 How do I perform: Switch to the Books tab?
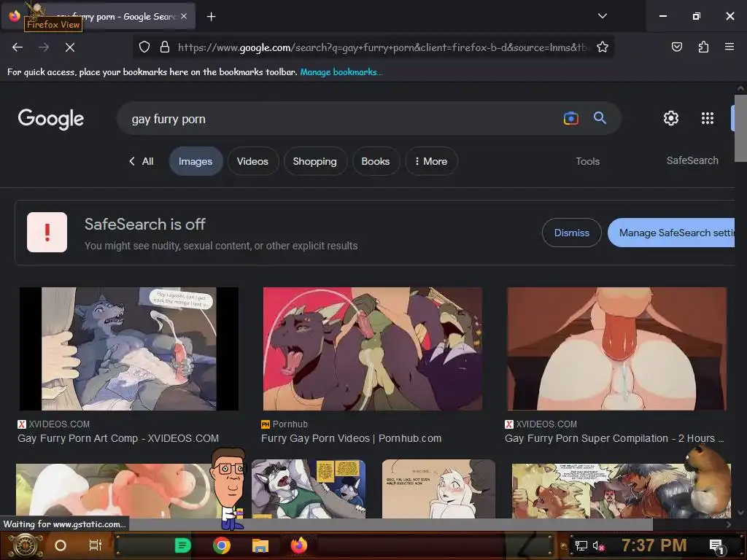click(x=376, y=161)
